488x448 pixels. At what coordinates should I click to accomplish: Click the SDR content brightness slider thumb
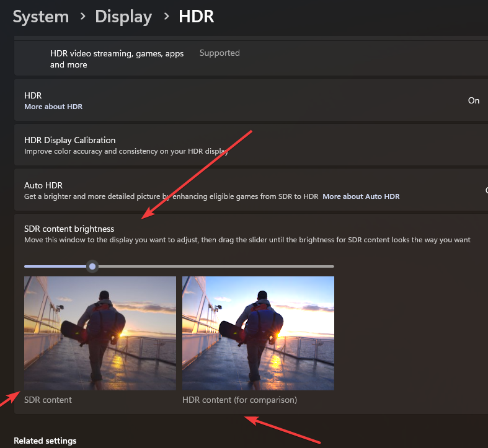pos(92,266)
